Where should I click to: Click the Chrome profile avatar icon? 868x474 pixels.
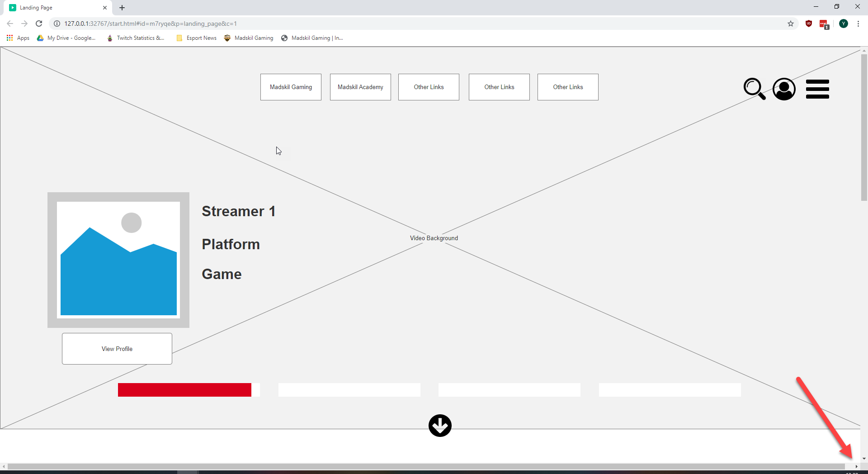pos(844,24)
